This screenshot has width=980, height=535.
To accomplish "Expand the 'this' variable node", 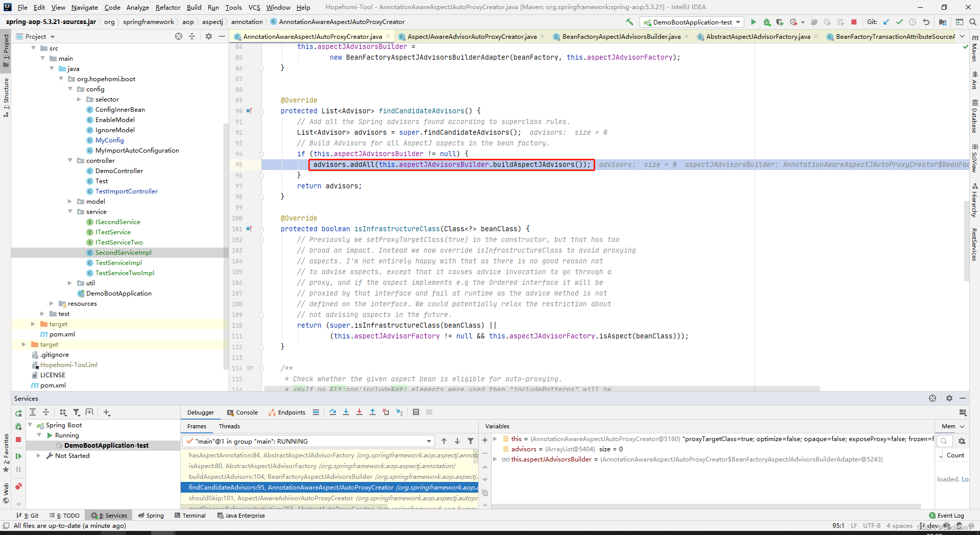I will pyautogui.click(x=495, y=439).
